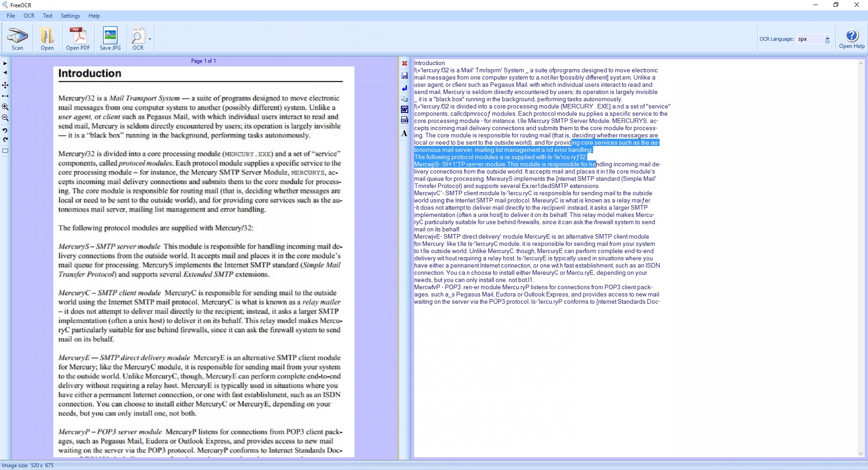
Task: Click the fit to width icon
Action: point(5,96)
